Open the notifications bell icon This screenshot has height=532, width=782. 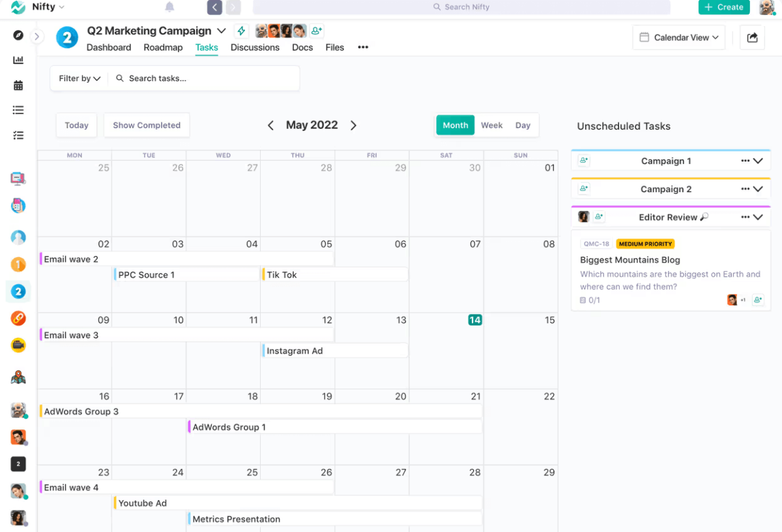(169, 7)
